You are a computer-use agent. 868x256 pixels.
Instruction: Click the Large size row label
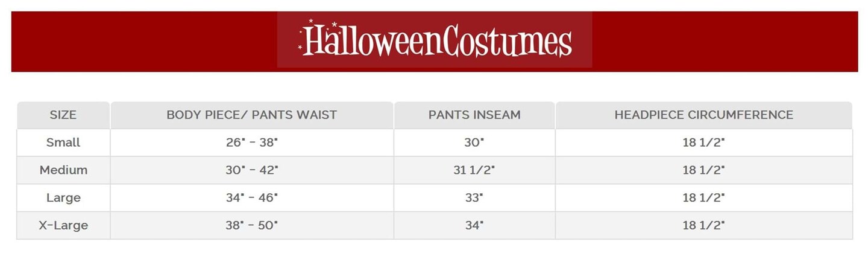(x=63, y=197)
